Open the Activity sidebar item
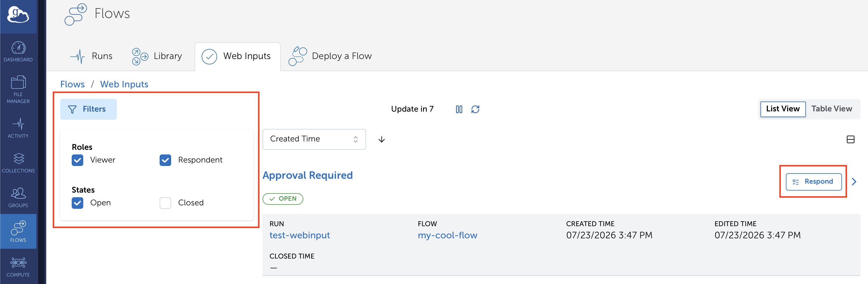The height and width of the screenshot is (284, 868). [18, 128]
